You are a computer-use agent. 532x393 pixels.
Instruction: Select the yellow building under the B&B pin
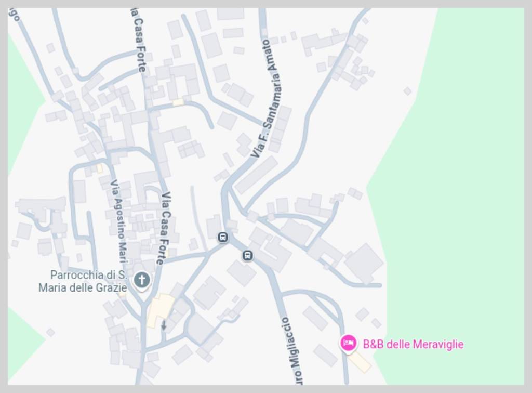pyautogui.click(x=360, y=362)
